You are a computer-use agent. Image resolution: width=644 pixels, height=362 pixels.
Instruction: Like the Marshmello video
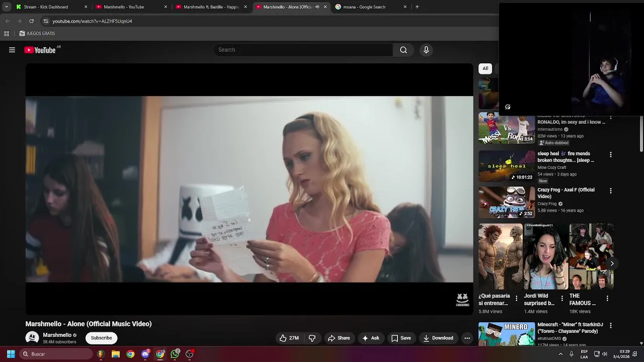289,338
